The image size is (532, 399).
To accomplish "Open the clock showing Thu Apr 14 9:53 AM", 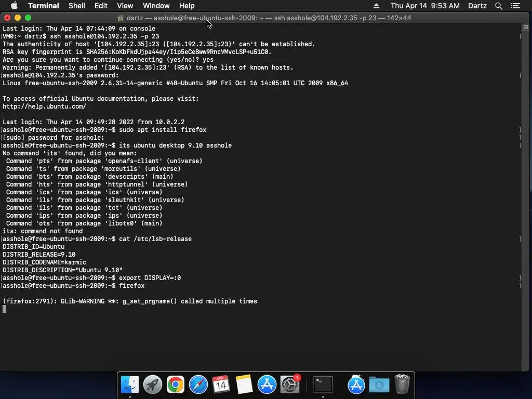I will coord(425,6).
